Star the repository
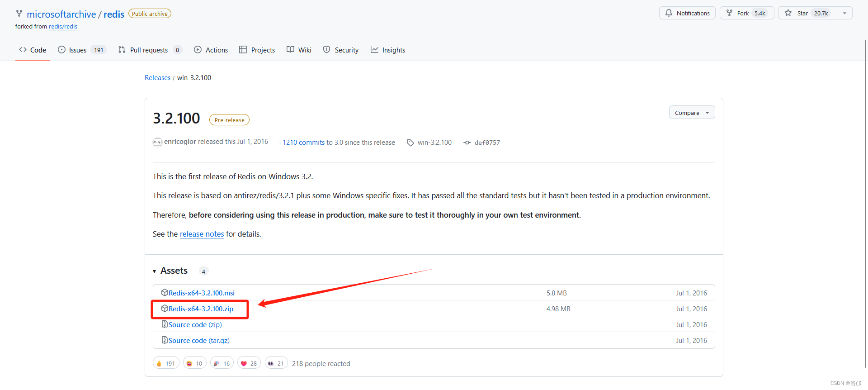Image resolution: width=868 pixels, height=390 pixels. coord(807,13)
